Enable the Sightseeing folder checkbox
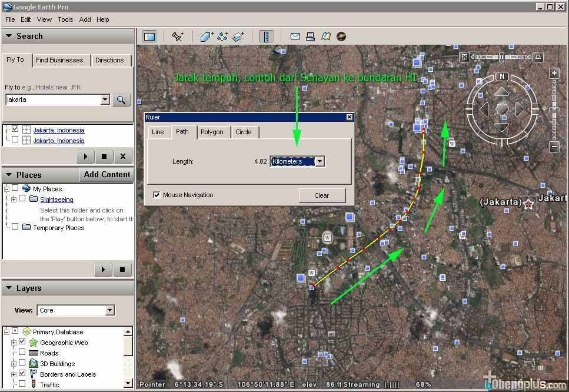The width and height of the screenshot is (569, 392). tap(22, 198)
